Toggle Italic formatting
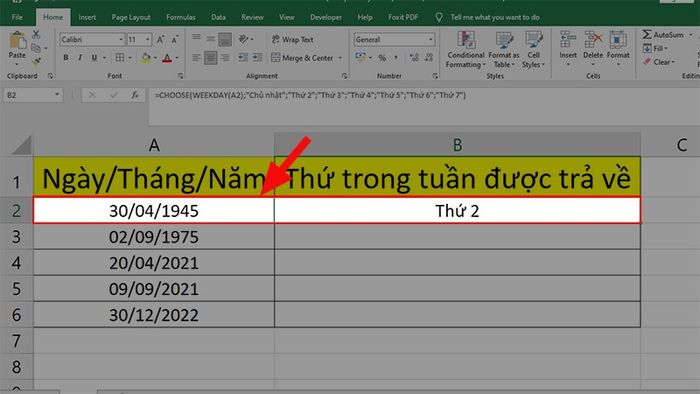This screenshot has height=394, width=700. pyautogui.click(x=80, y=58)
